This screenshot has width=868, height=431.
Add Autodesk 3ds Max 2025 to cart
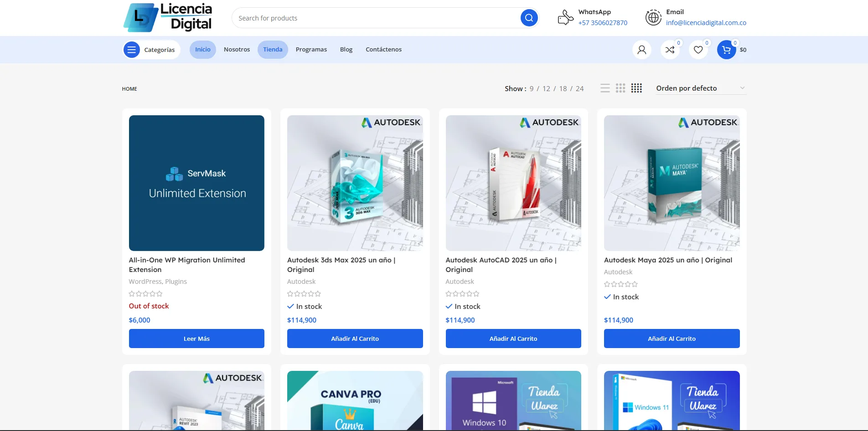click(x=355, y=339)
